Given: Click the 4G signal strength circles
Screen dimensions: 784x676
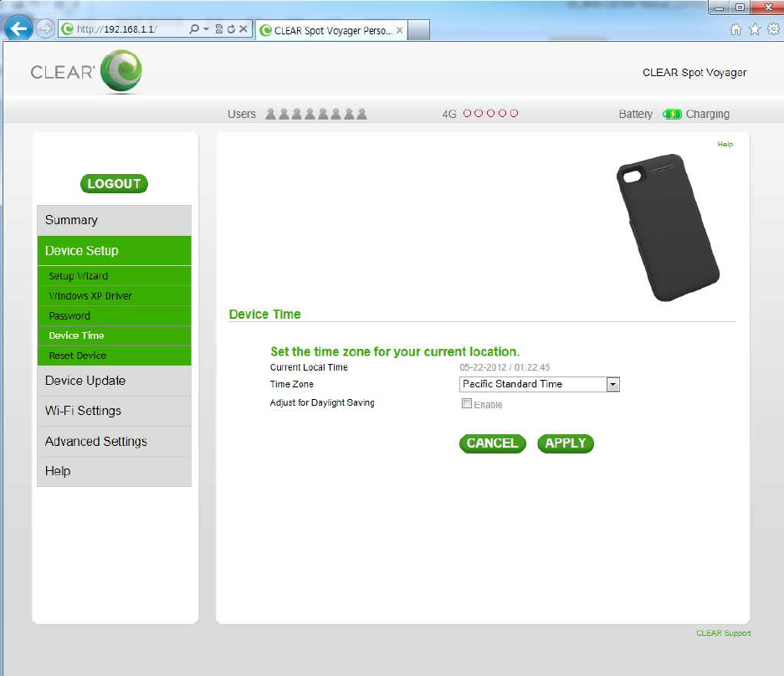Looking at the screenshot, I should 490,114.
